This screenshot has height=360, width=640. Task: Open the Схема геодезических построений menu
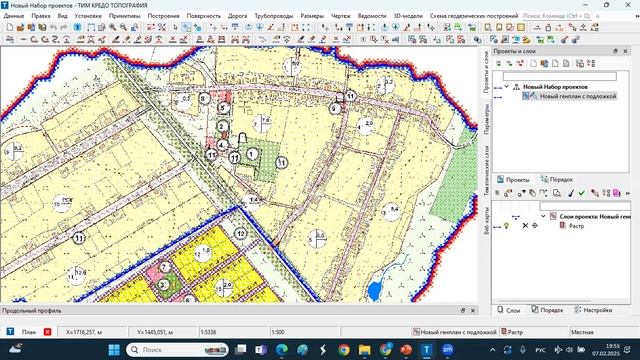pyautogui.click(x=473, y=16)
